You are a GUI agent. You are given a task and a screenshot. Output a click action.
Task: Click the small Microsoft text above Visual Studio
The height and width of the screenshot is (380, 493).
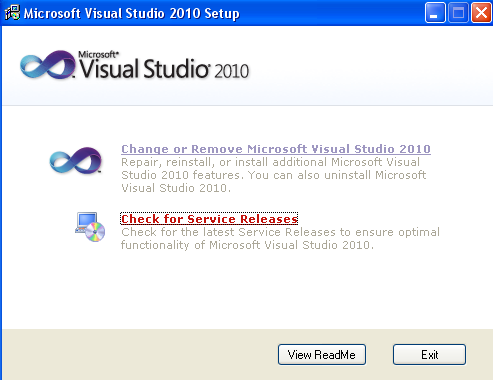point(98,55)
